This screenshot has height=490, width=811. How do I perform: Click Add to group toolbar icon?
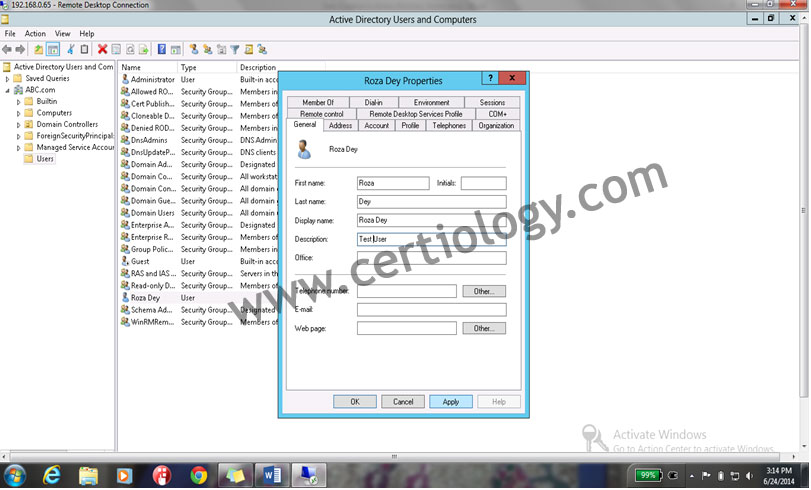point(262,50)
